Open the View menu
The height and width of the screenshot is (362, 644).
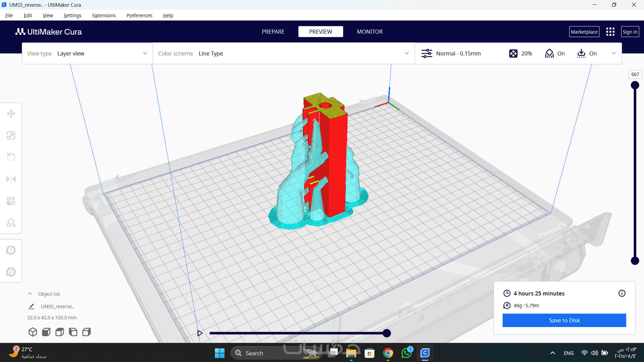(48, 15)
